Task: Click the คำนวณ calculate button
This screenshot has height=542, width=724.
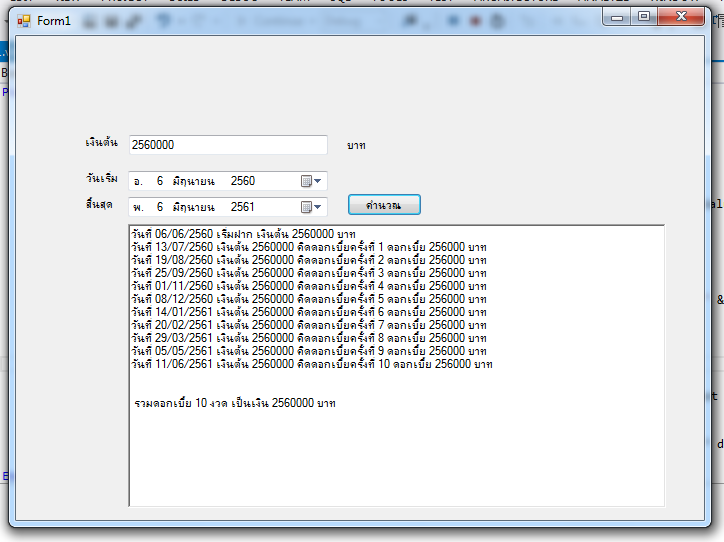Action: point(384,205)
